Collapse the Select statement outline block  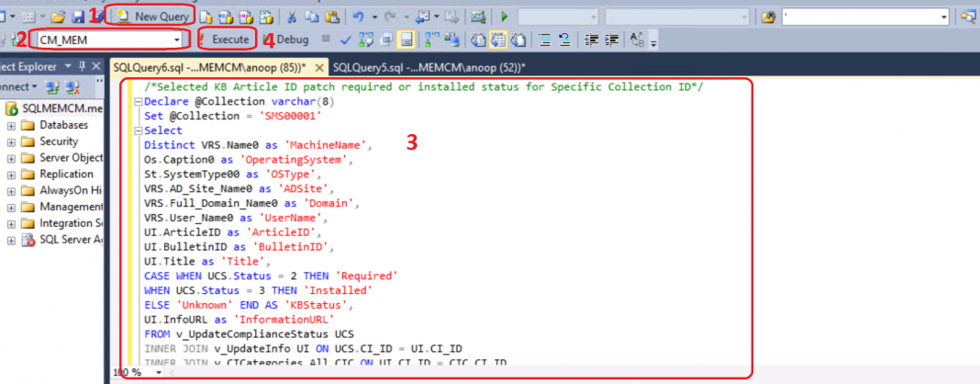pyautogui.click(x=139, y=130)
